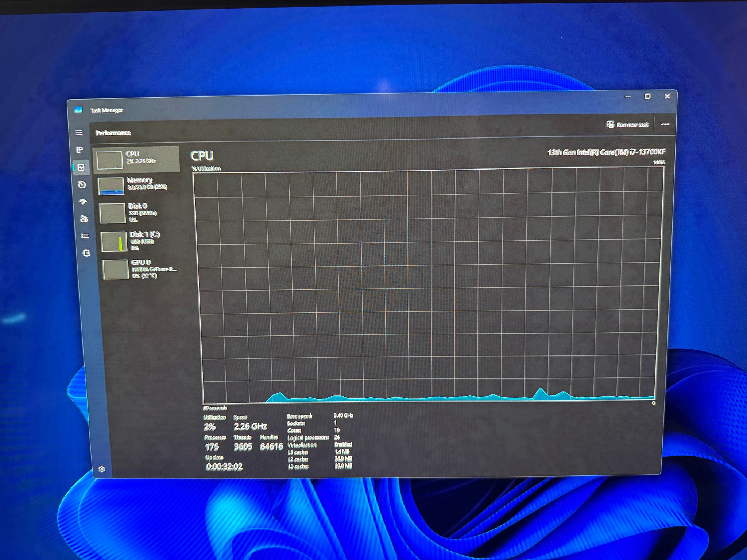Select the CPU performance item
This screenshot has width=747, height=560.
(x=136, y=159)
